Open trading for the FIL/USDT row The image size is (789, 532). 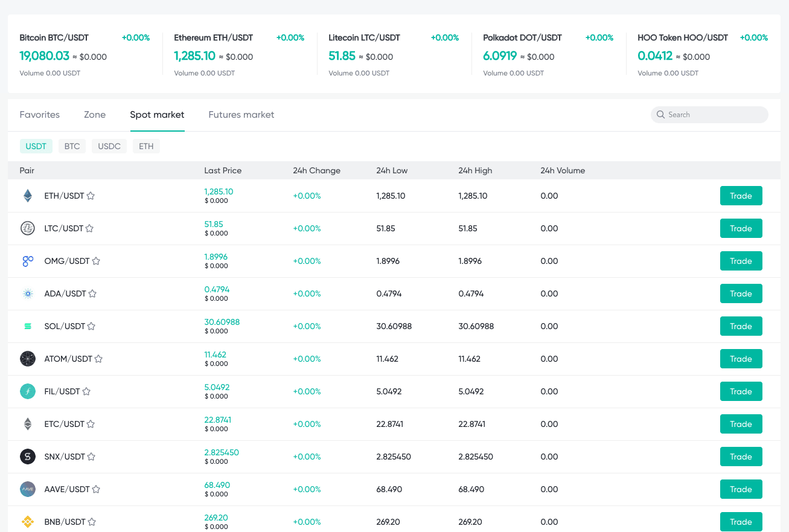tap(741, 391)
